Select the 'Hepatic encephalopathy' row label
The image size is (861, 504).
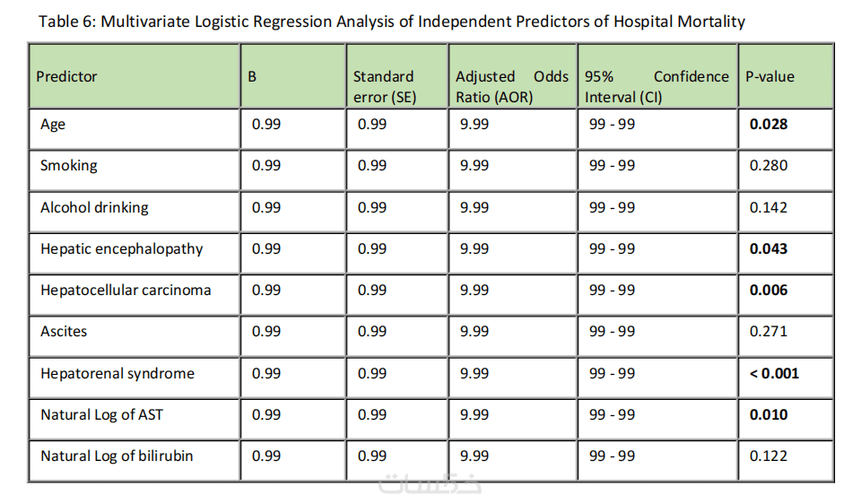coord(122,248)
